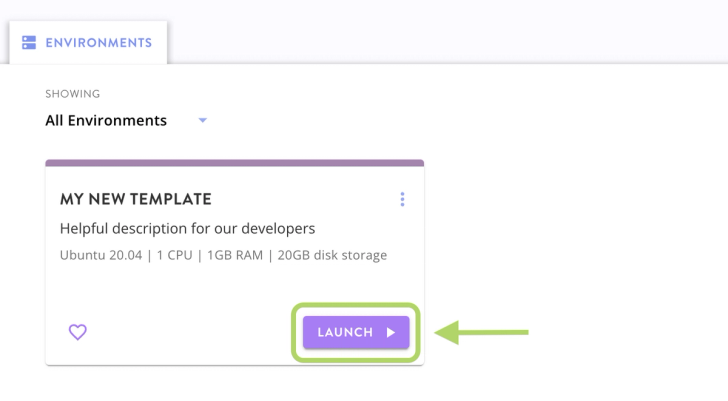The width and height of the screenshot is (728, 401).
Task: Click the purple strip atop the template card
Action: coord(234,162)
